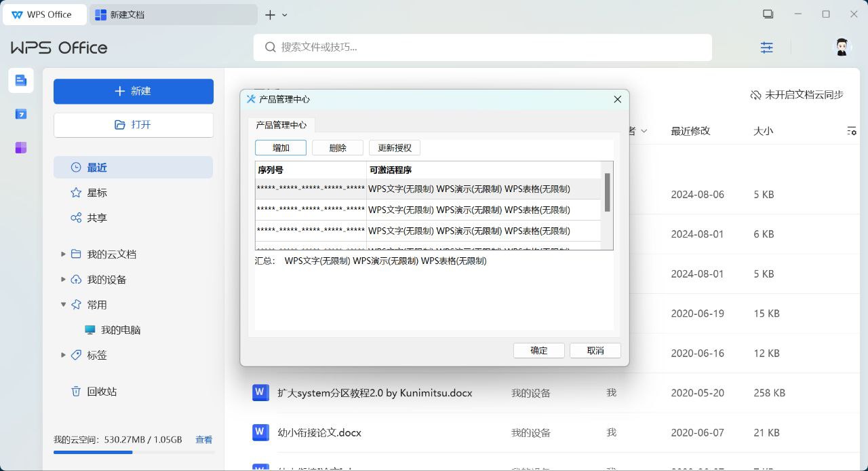Close the 产品管理中心 dialog
This screenshot has width=868, height=471.
(x=617, y=99)
